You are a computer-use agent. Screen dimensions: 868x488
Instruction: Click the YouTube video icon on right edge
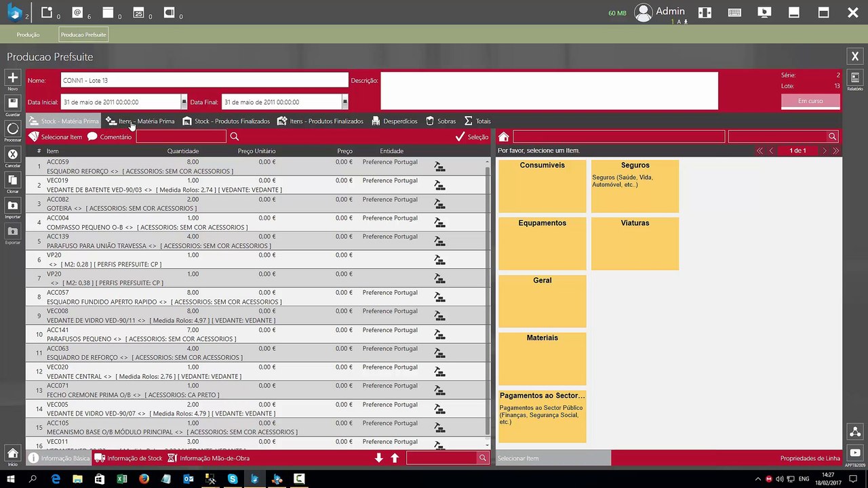coord(855,453)
